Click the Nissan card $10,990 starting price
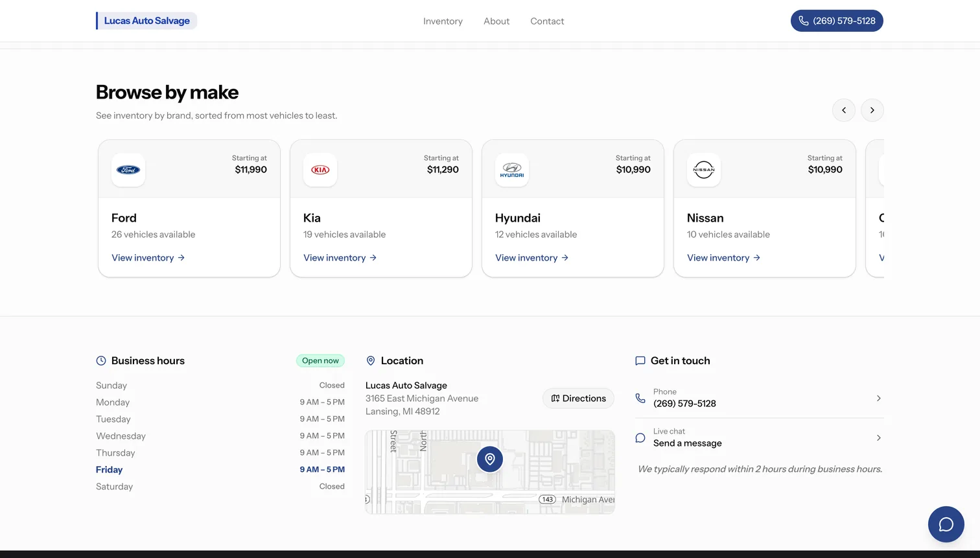This screenshot has height=558, width=980. coord(825,170)
